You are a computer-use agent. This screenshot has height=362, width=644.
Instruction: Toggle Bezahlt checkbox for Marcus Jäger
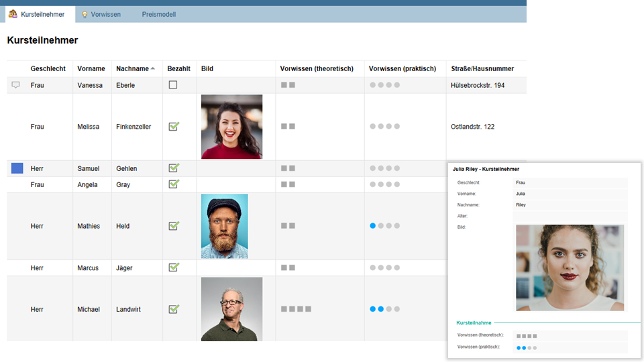point(173,267)
